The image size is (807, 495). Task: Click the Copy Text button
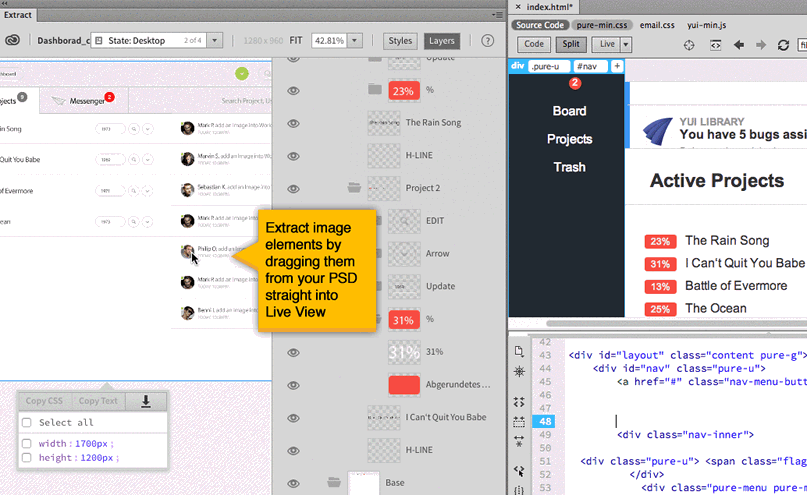pos(98,401)
